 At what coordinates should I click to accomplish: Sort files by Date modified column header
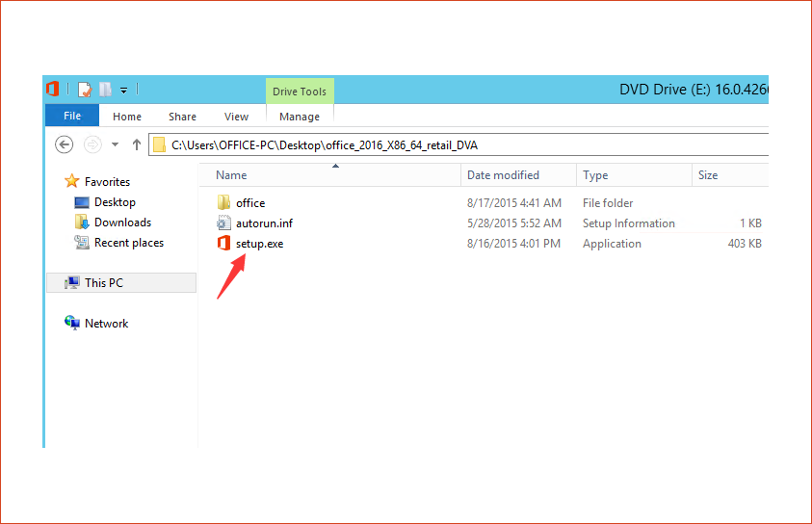click(x=503, y=175)
